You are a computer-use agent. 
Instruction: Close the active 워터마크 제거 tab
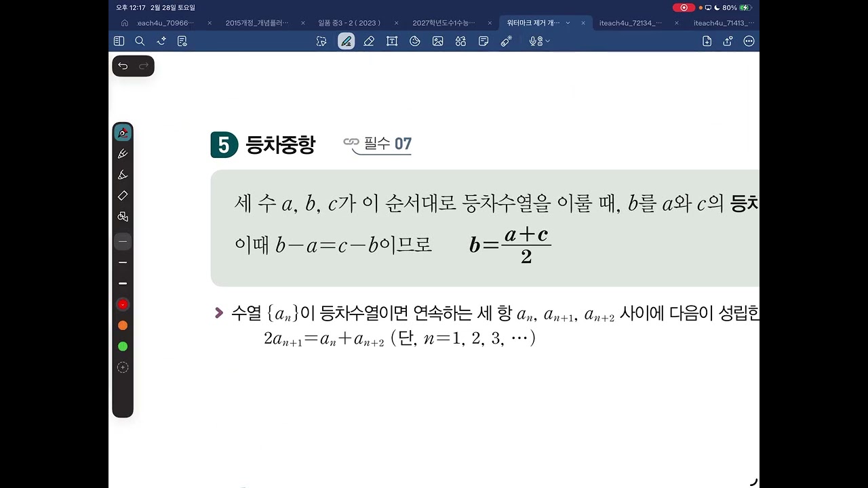pyautogui.click(x=583, y=23)
